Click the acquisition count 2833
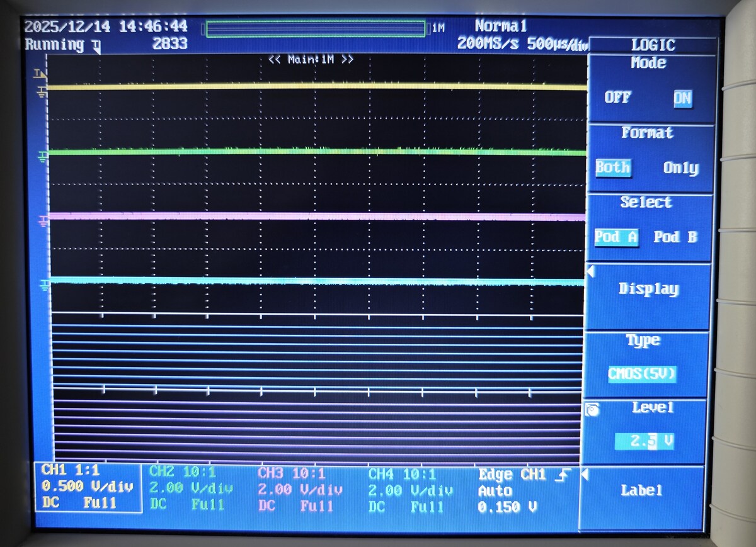 pos(170,43)
